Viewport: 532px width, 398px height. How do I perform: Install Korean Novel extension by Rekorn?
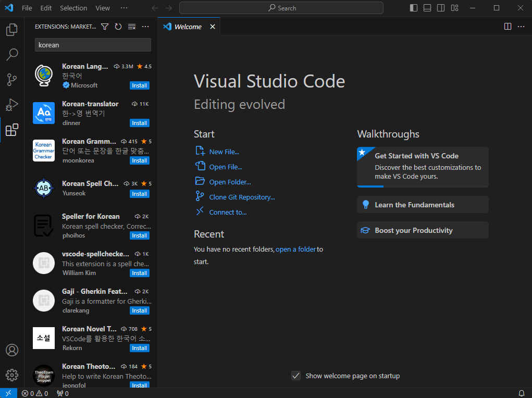tap(140, 348)
